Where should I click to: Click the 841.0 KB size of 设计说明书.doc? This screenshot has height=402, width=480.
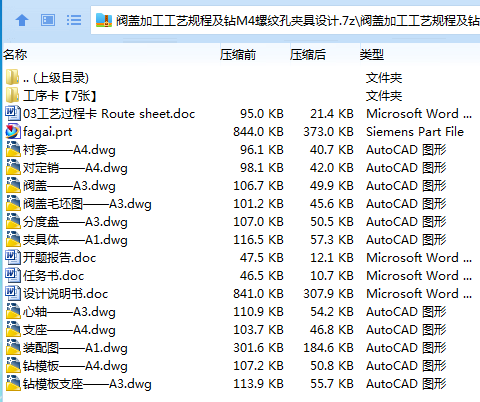point(258,294)
